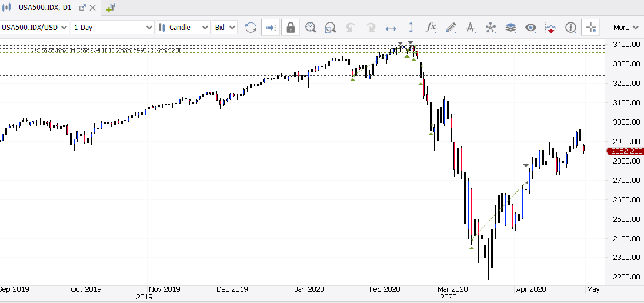This screenshot has height=303, width=644.
Task: Toggle the eye visibility icon
Action: (531, 28)
